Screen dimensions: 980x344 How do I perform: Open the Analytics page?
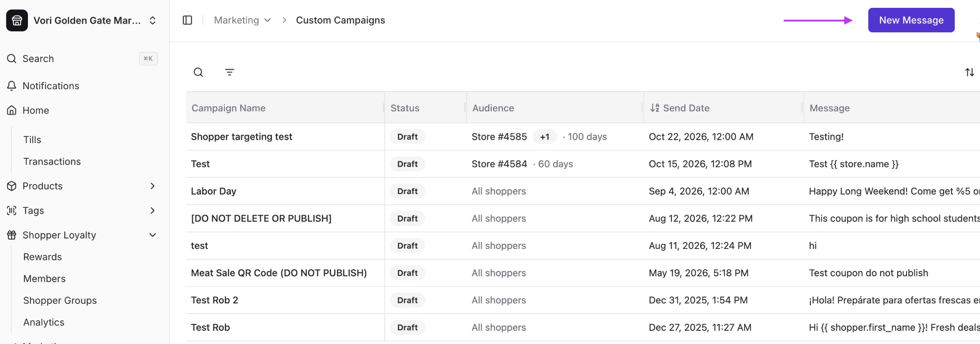tap(44, 322)
